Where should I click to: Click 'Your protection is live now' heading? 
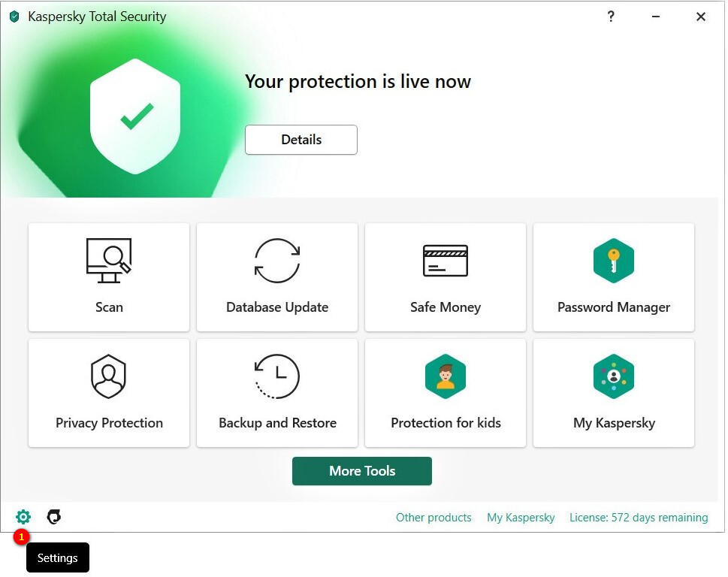pyautogui.click(x=358, y=82)
